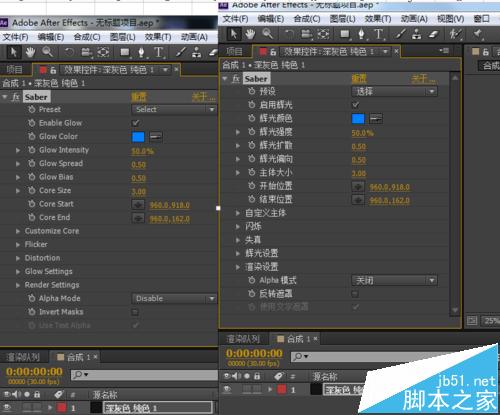Expand the Customize Core group

point(18,231)
